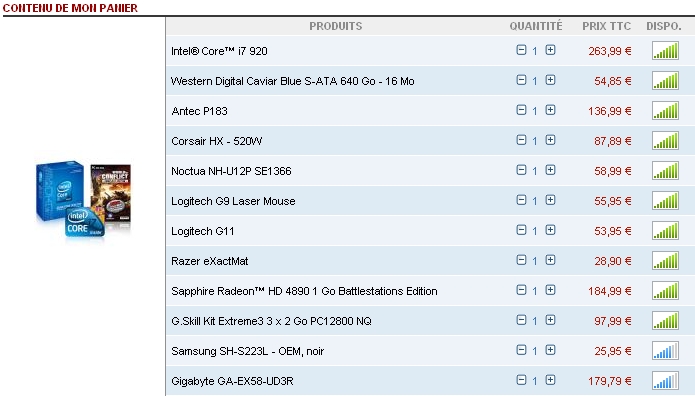The image size is (695, 396).
Task: Reduce Samsung SH-S223L quantity
Action: click(521, 350)
